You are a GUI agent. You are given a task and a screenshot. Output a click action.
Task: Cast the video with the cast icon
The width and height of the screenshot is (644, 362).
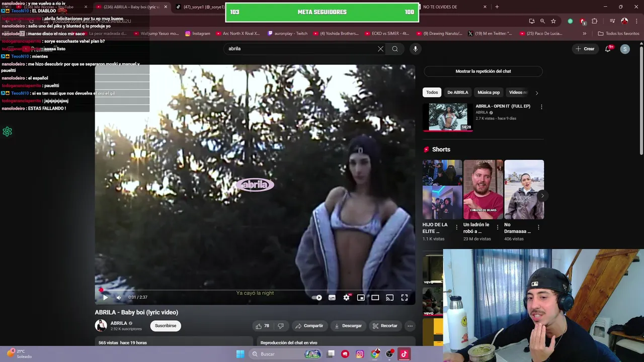[389, 298]
